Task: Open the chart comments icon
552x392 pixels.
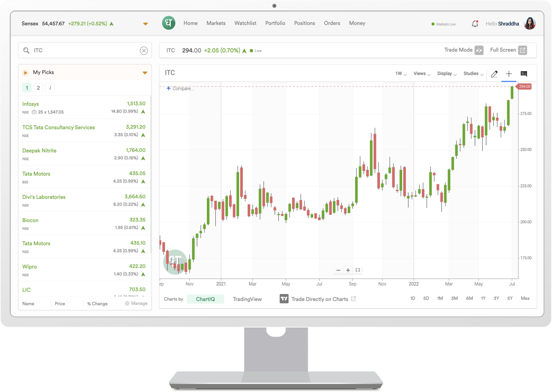Action: [x=524, y=74]
